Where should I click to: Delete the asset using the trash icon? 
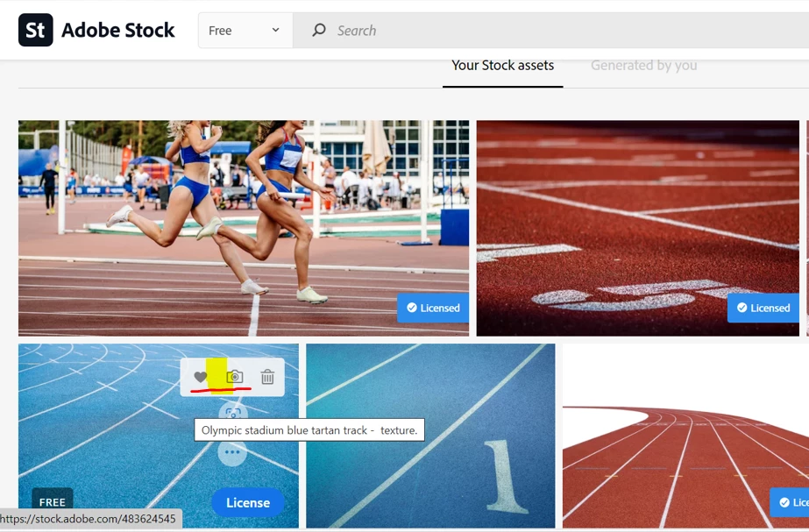tap(267, 377)
